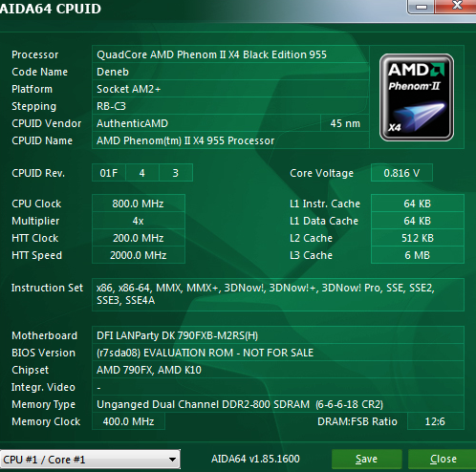The image size is (476, 472).
Task: Click the 'Core Voltage' label
Action: (x=321, y=173)
